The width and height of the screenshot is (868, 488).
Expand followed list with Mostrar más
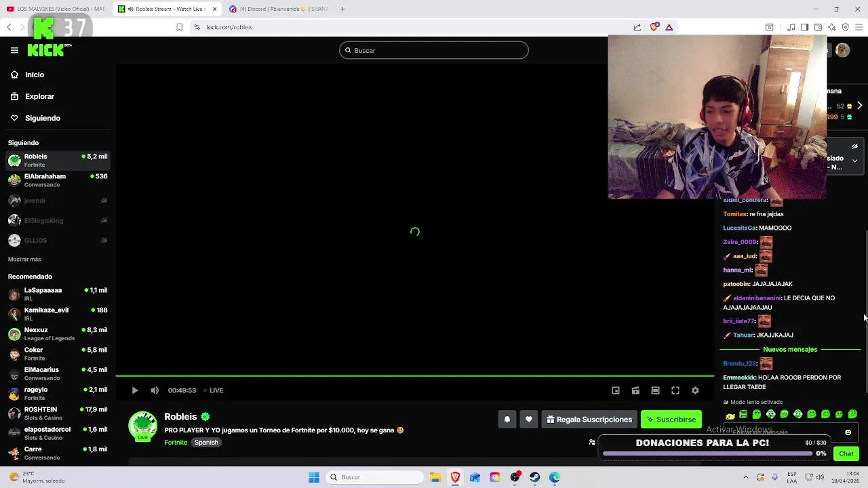(x=24, y=259)
